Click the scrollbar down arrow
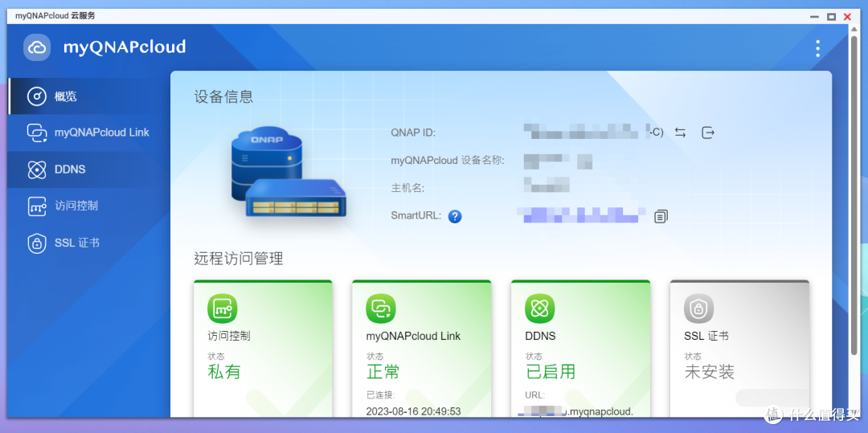Screen dimensions: 868x433 pyautogui.click(x=854, y=413)
